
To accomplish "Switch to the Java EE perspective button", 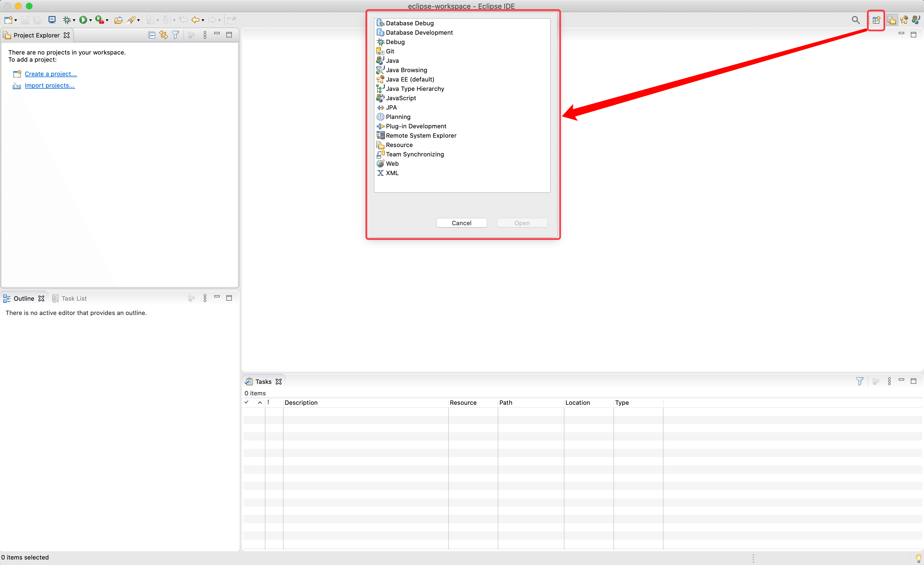I will click(x=904, y=20).
